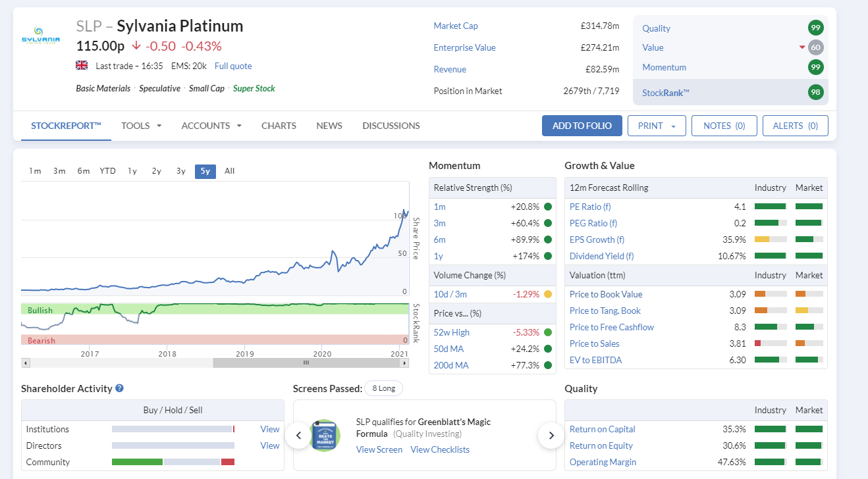Viewport: 868px width, 479px height.
Task: Go to previous screen with left arrow
Action: [298, 435]
